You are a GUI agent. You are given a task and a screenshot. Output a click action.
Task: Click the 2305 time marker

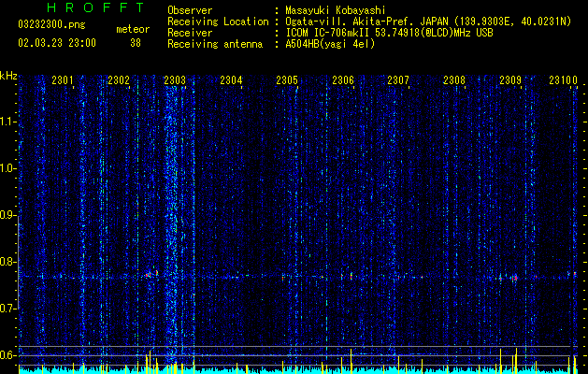pos(287,79)
